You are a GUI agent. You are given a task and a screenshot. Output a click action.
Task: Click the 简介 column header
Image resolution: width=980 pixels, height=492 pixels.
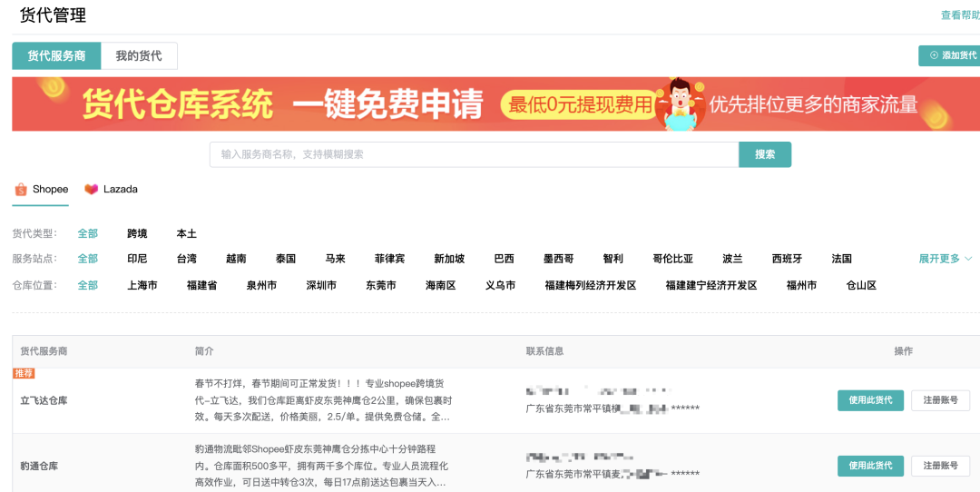[x=204, y=351]
